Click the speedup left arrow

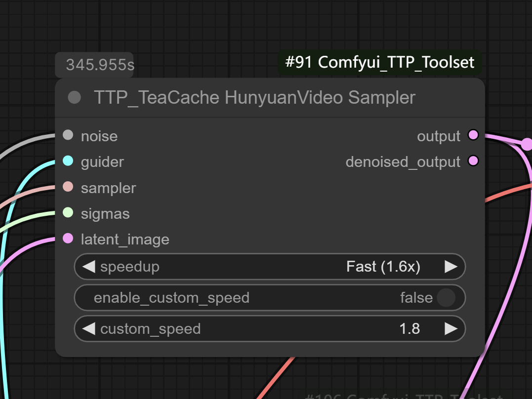(88, 267)
